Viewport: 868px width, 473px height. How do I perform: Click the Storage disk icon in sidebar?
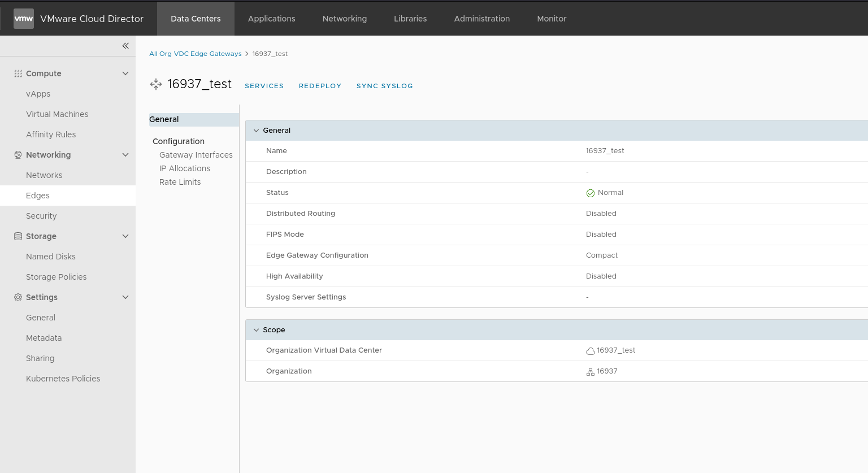18,236
